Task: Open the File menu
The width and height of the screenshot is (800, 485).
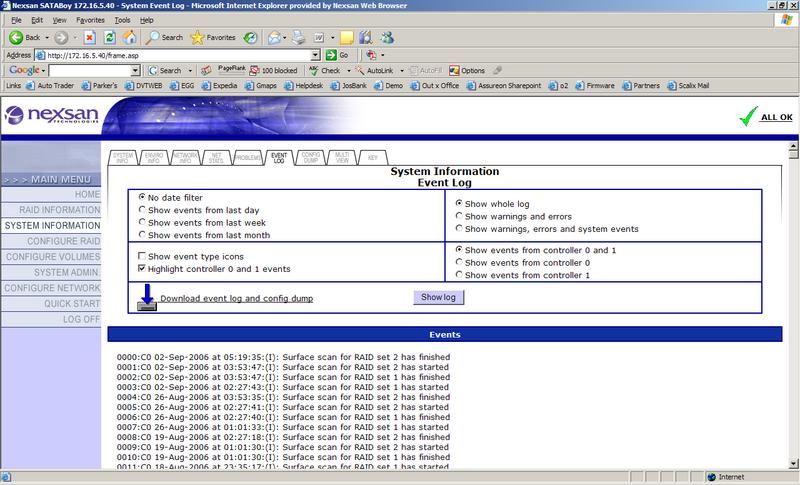Action: coord(16,20)
